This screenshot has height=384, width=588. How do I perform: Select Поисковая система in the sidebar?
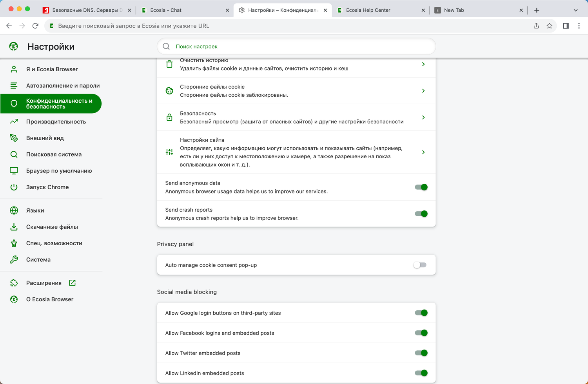pos(54,154)
